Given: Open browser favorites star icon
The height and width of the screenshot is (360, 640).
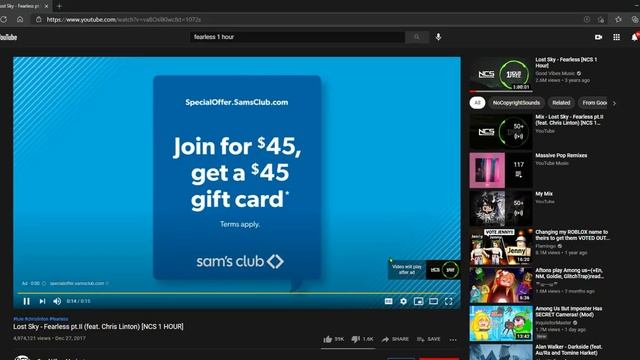Looking at the screenshot, I should click(618, 20).
